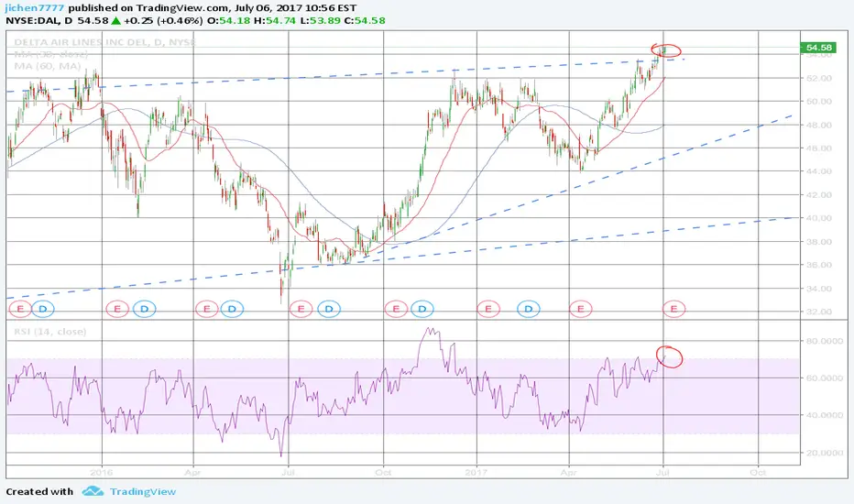The image size is (854, 504).
Task: Click the DELTA AIR LINES INC DEL legend
Action: (x=104, y=42)
